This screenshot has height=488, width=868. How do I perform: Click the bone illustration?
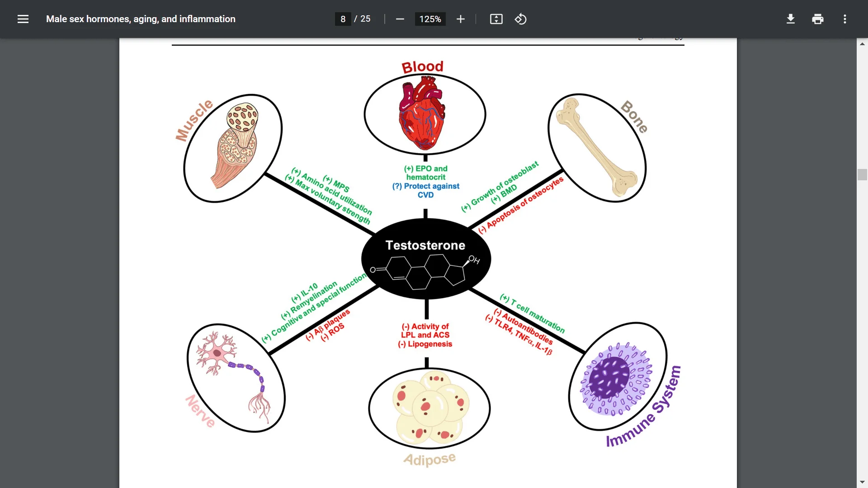(597, 147)
